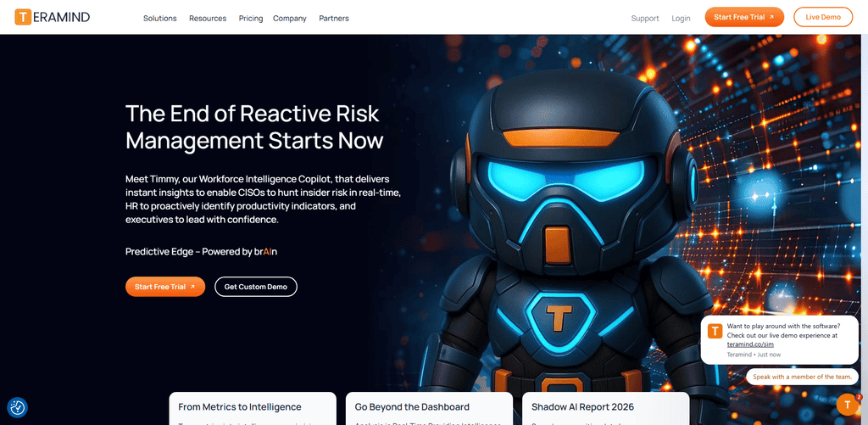Open the Go Beyond the Dashboard card
Image resolution: width=868 pixels, height=425 pixels.
click(429, 408)
